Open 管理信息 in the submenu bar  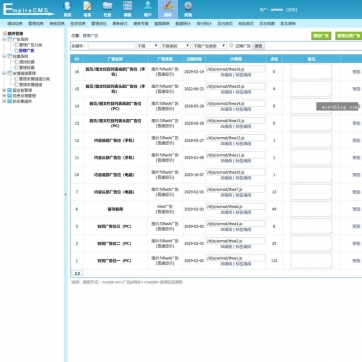coord(36,24)
